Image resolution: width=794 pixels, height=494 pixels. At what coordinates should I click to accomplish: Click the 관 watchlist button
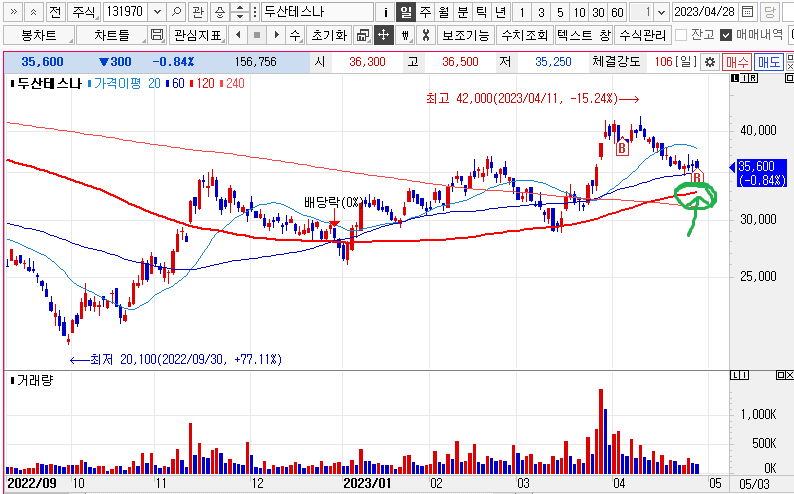point(198,12)
